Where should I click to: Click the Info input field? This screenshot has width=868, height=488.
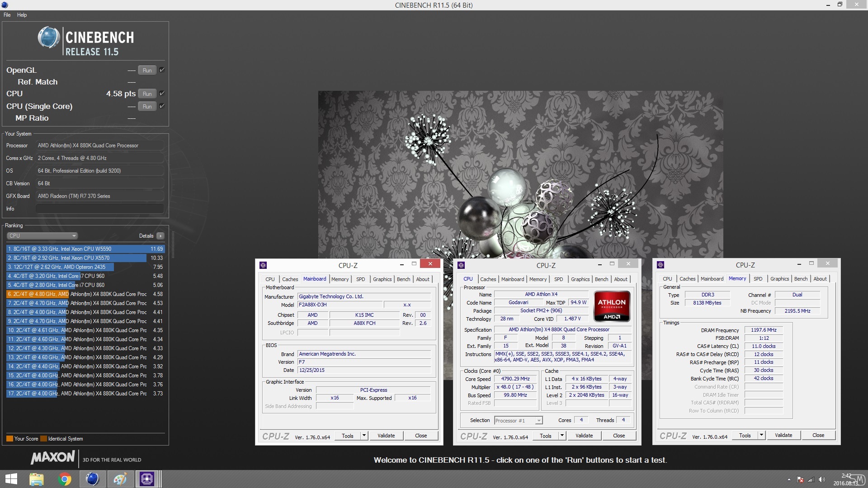(99, 209)
